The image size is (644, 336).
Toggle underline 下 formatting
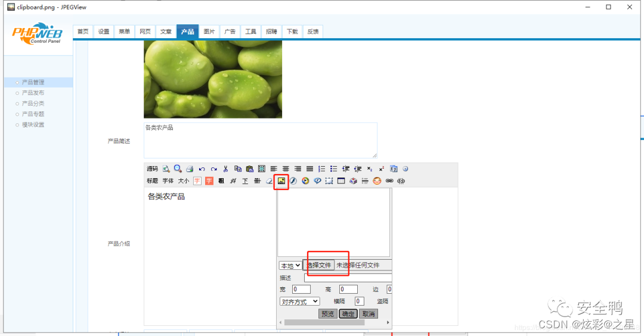pos(245,181)
